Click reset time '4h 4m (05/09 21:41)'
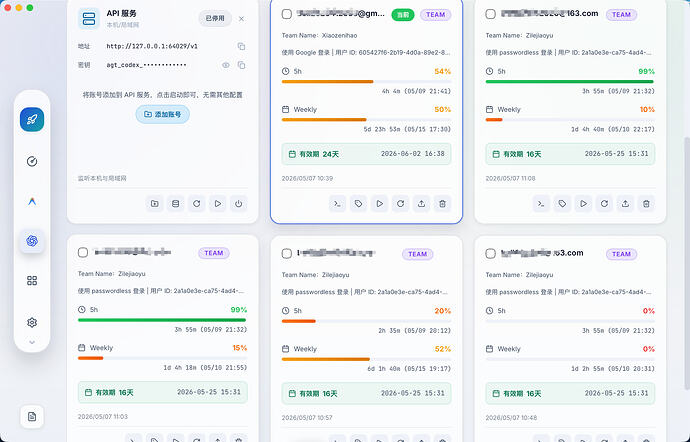Screen dimensions: 690x442 pyautogui.click(x=416, y=91)
